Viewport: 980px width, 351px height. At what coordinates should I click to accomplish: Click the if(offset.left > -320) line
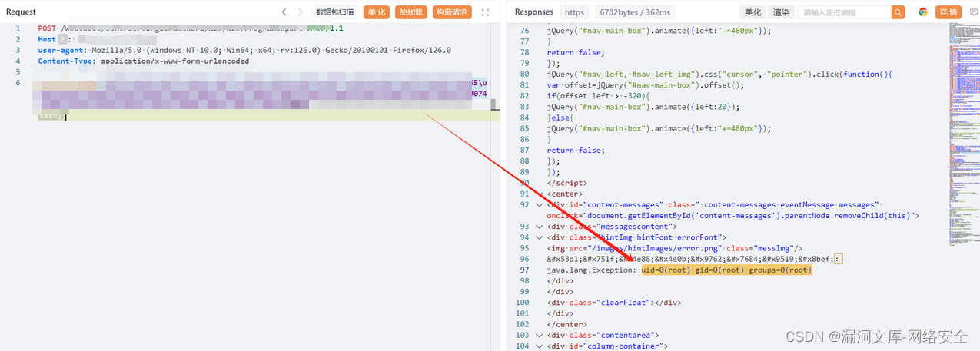599,96
